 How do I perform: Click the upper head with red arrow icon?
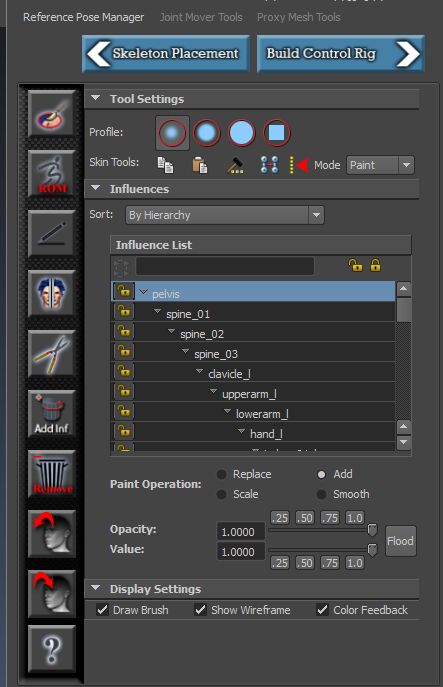[52, 534]
